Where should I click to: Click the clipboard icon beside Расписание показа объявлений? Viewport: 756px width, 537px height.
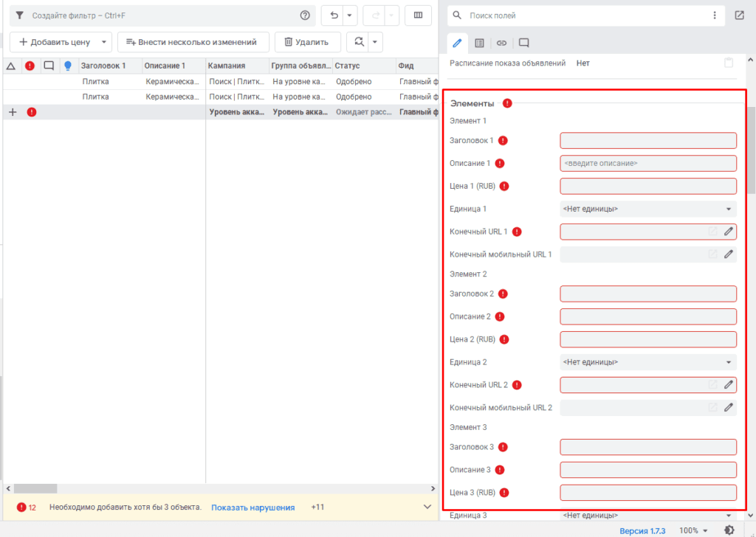729,63
